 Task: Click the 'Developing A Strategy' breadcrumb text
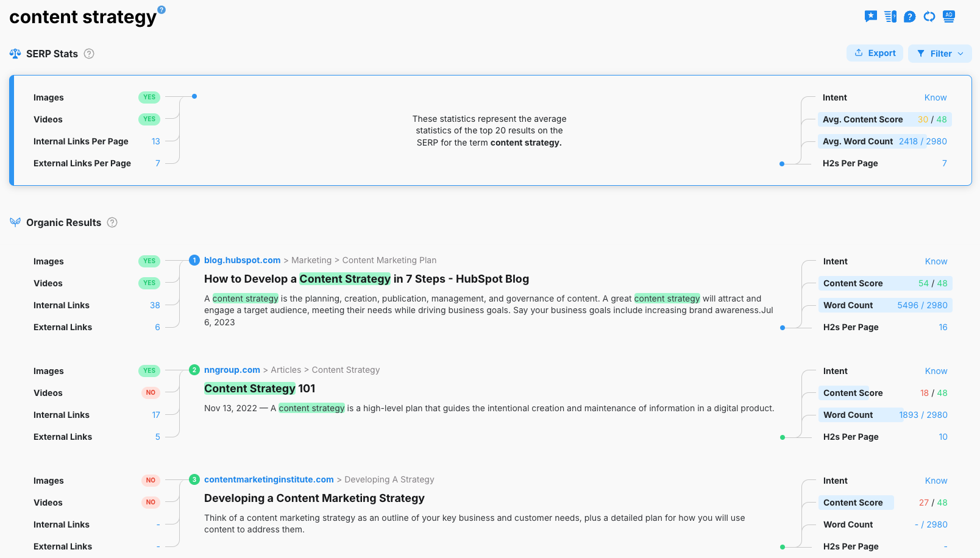pyautogui.click(x=389, y=479)
